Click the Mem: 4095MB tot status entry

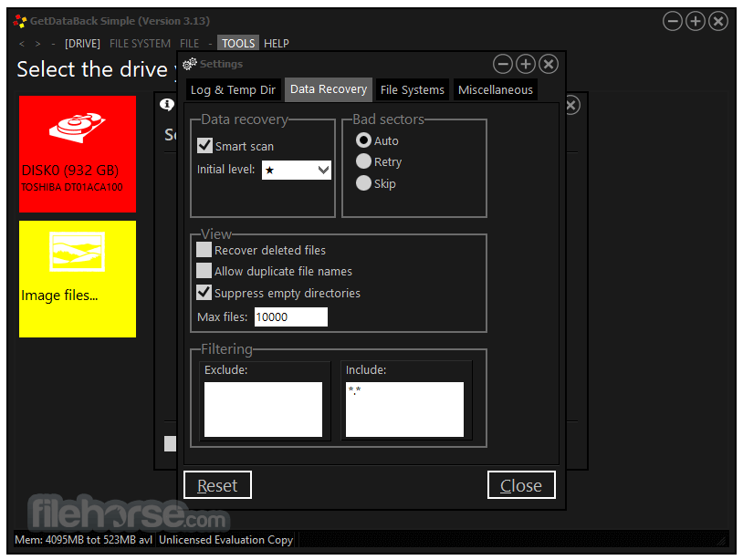[x=83, y=540]
